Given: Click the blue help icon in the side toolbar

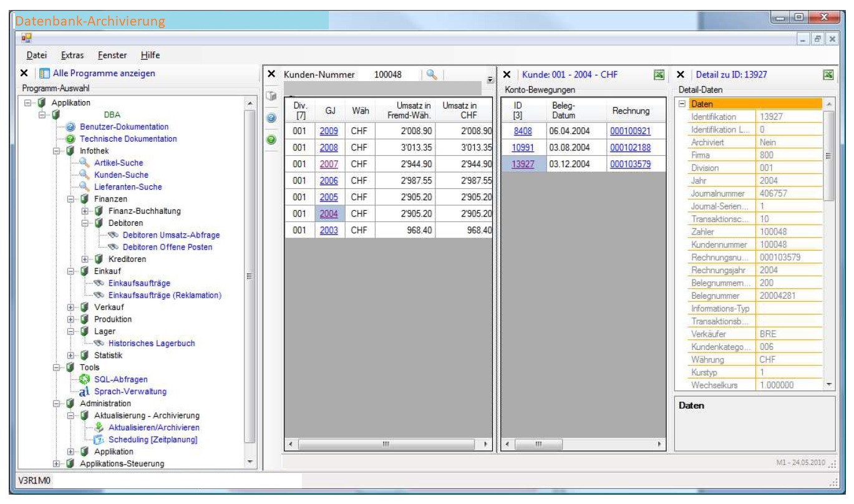Looking at the screenshot, I should (x=271, y=118).
